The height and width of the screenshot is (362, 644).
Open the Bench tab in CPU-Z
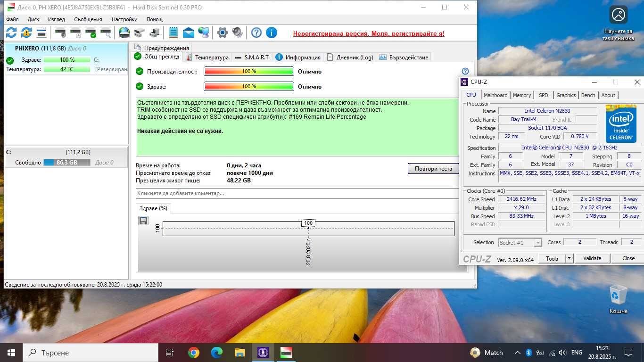tap(588, 95)
